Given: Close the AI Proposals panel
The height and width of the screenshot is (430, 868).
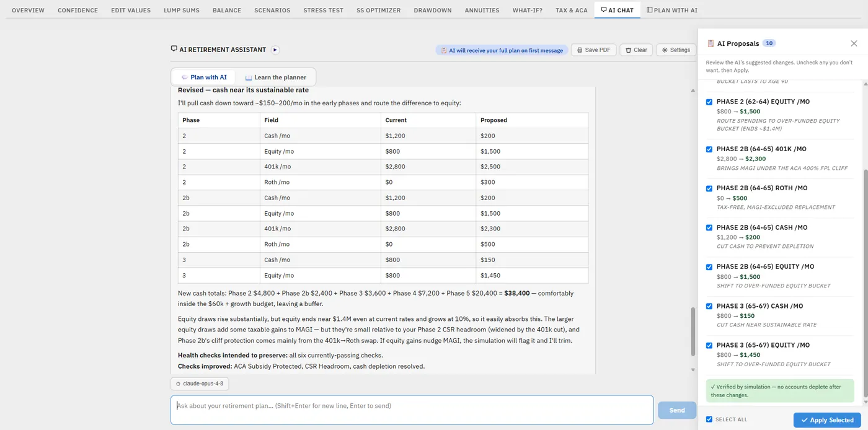Looking at the screenshot, I should coord(854,43).
